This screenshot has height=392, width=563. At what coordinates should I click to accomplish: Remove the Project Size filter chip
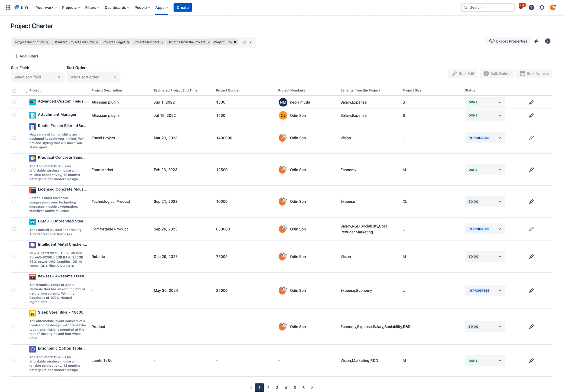pos(235,42)
